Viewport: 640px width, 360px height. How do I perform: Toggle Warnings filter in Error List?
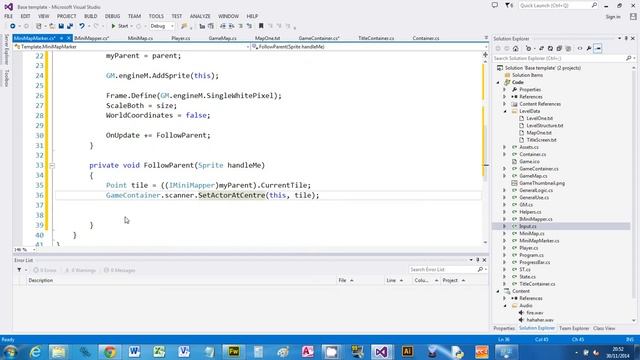coord(80,270)
